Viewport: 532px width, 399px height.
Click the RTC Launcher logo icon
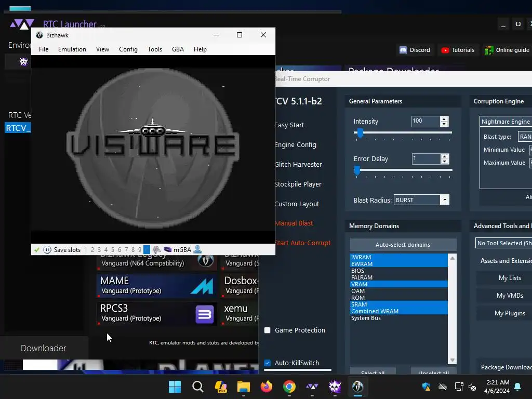(x=22, y=24)
